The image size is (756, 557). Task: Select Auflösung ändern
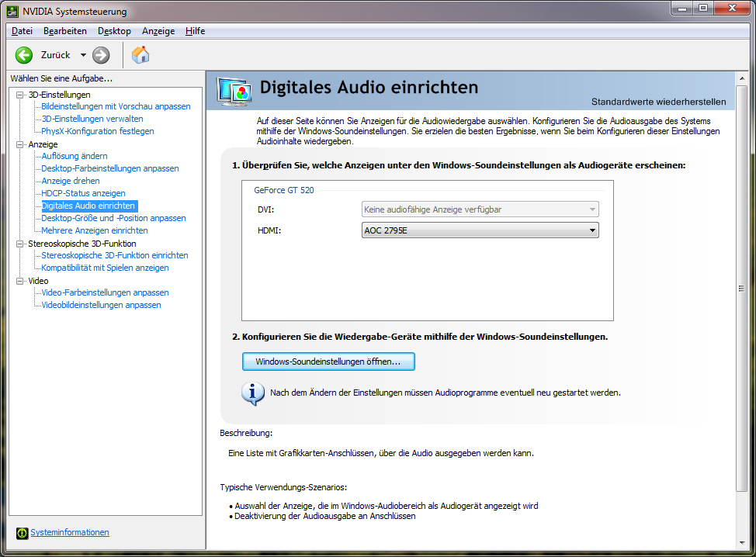point(75,156)
